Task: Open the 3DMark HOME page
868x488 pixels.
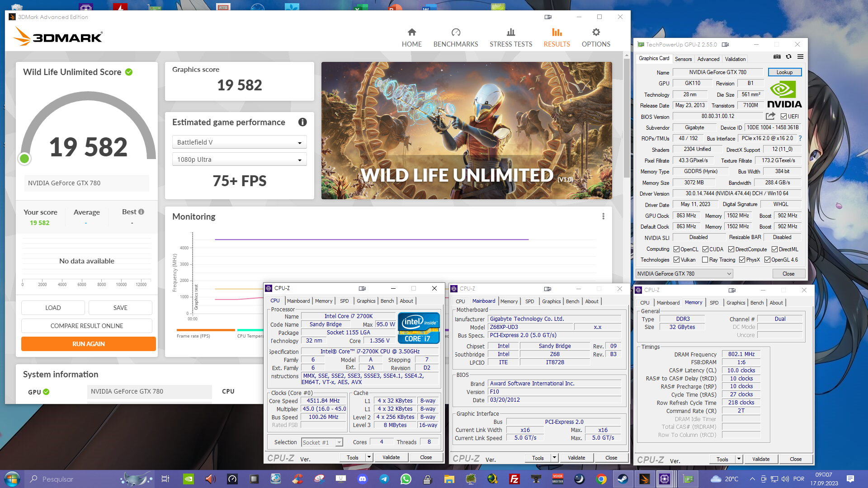Action: [x=411, y=38]
